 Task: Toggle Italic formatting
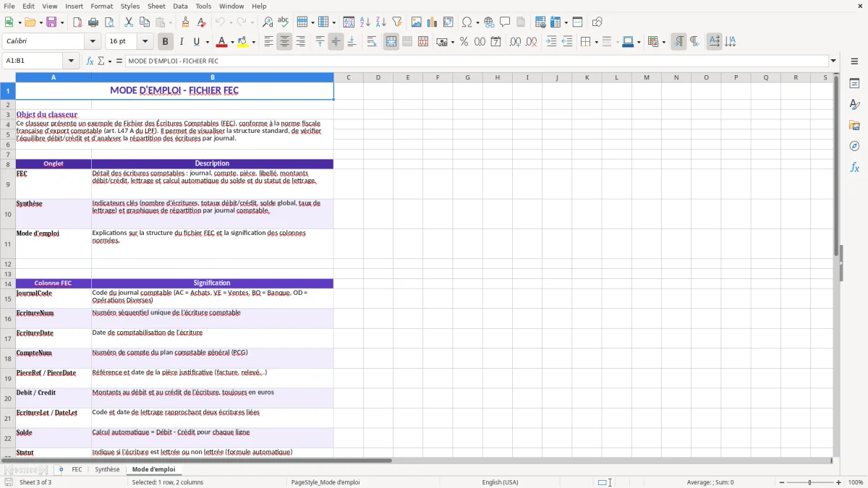point(181,42)
